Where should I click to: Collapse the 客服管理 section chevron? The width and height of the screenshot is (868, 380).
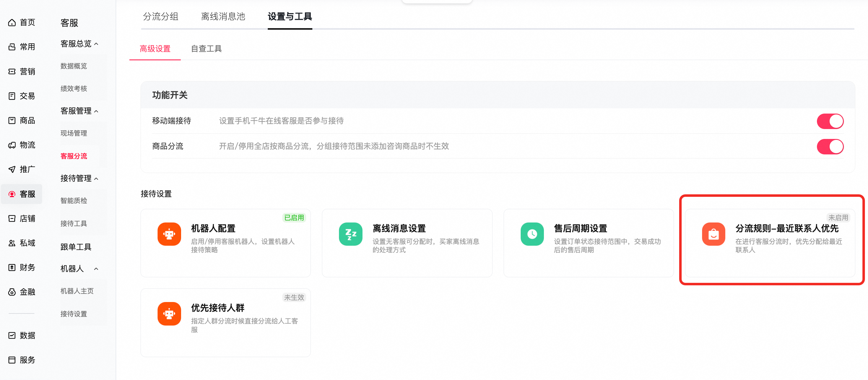[96, 111]
